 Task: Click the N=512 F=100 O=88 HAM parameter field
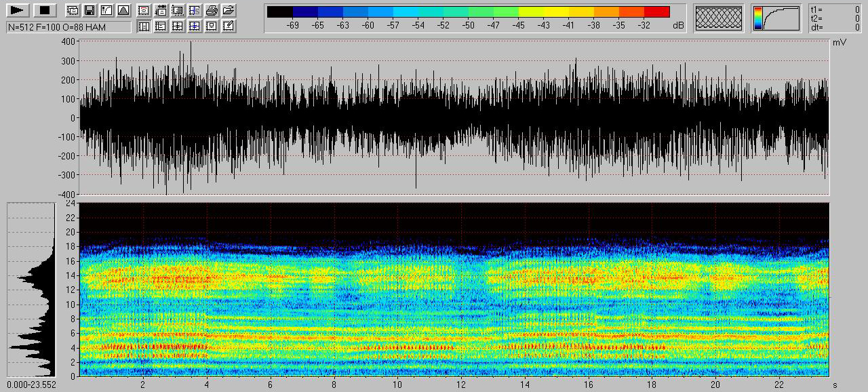(68, 27)
